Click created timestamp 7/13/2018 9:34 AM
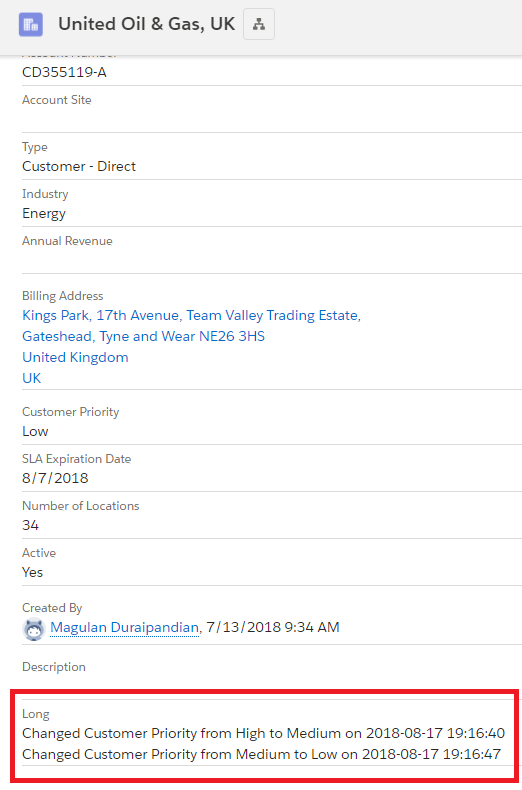Screen dimensions: 522x790 (273, 627)
